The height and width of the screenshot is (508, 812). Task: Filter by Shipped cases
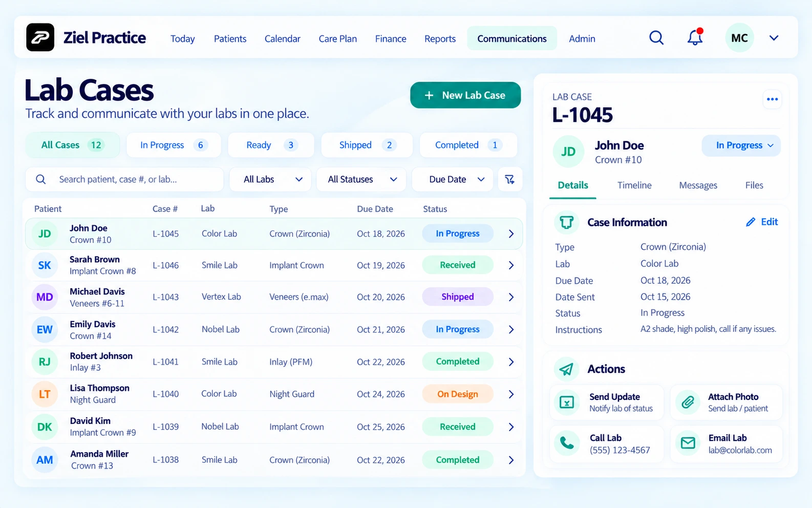coord(367,145)
